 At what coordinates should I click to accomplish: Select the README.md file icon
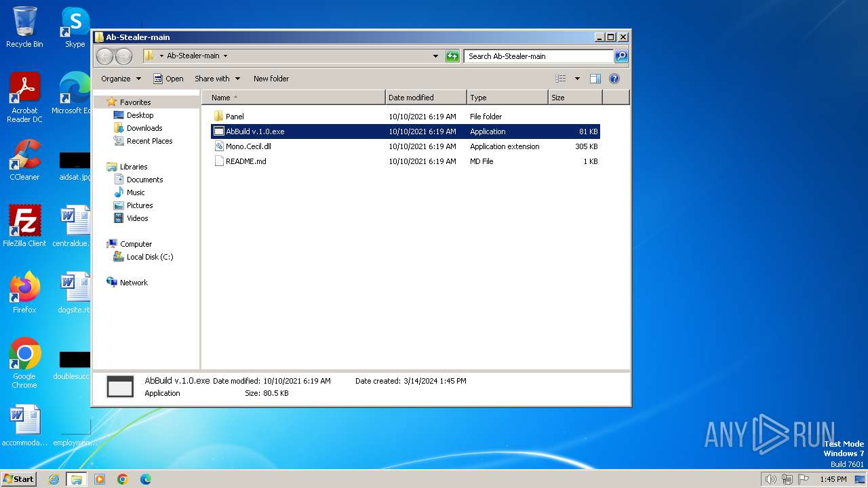218,161
